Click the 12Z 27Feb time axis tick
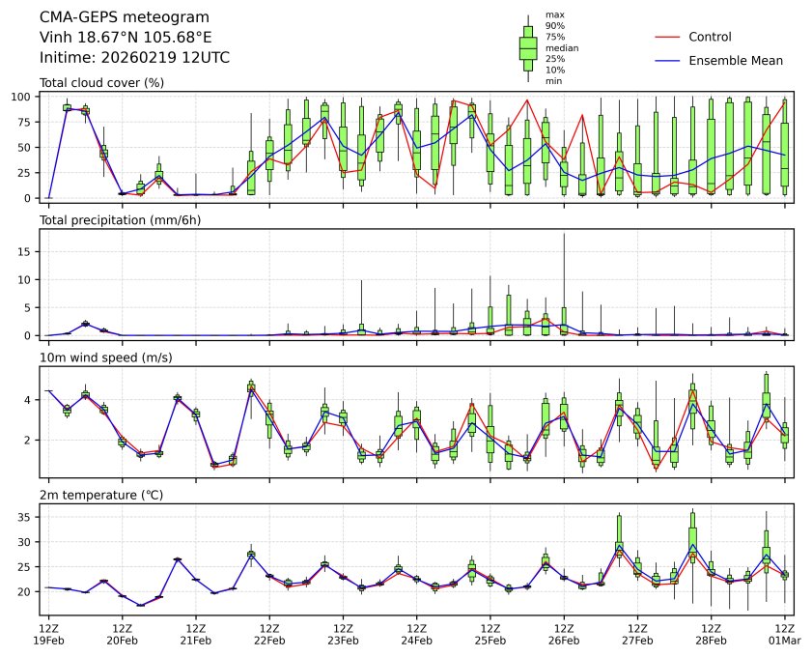 pyautogui.click(x=637, y=634)
